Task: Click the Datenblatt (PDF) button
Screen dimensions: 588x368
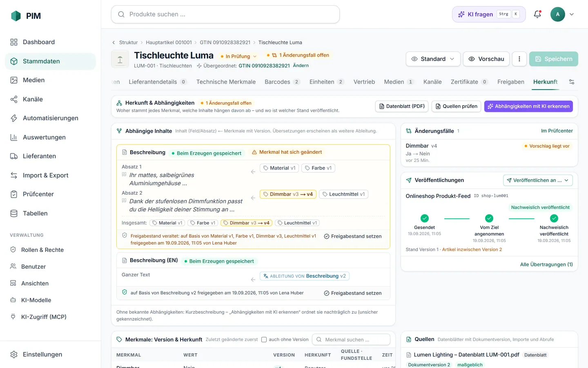Action: [402, 106]
